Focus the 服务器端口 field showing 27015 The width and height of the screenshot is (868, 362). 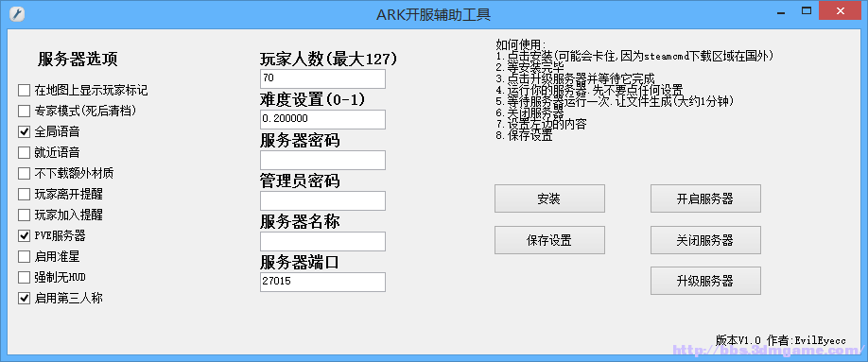322,282
